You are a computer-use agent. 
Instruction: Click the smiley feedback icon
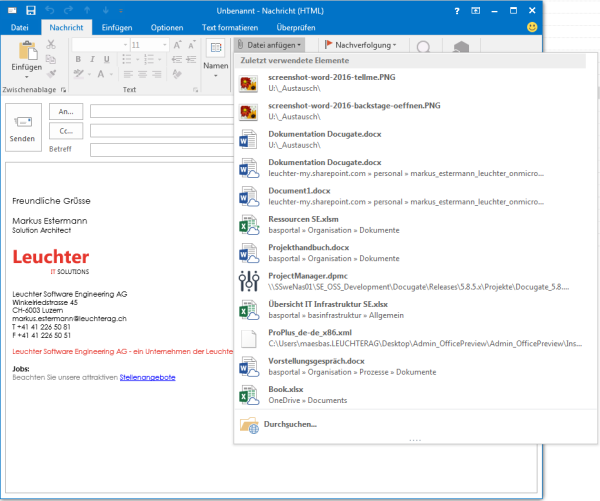point(532,27)
